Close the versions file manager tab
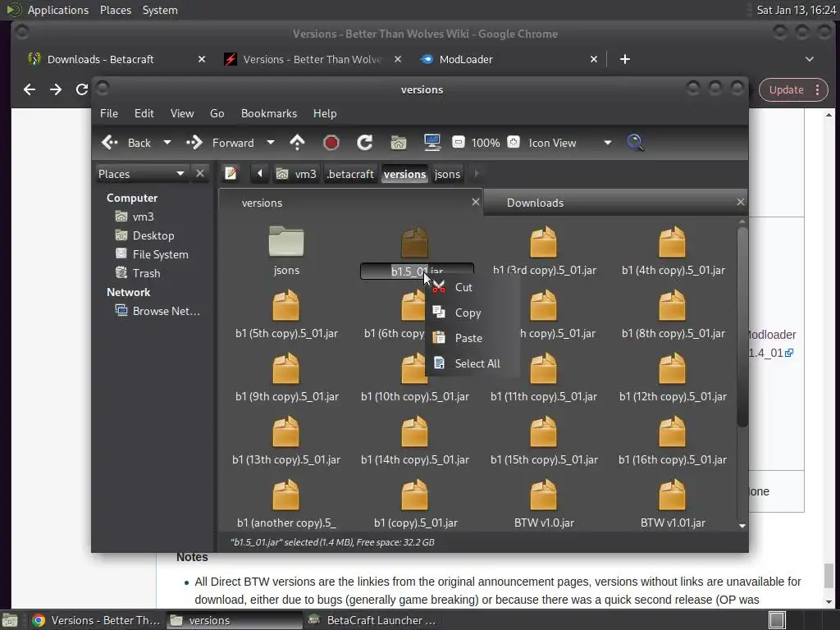 point(475,202)
